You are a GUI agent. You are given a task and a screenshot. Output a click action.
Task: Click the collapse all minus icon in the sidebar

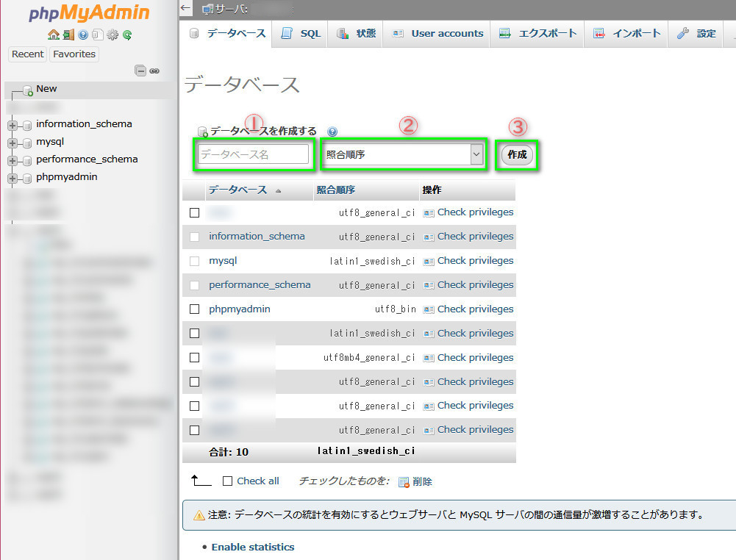140,71
